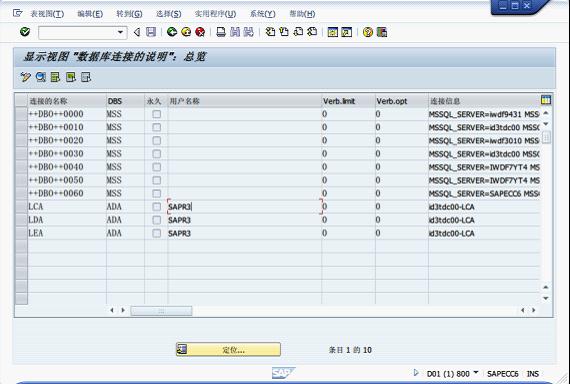
Task: Toggle permanent checkbox for ++DB0++0050
Action: coord(156,180)
